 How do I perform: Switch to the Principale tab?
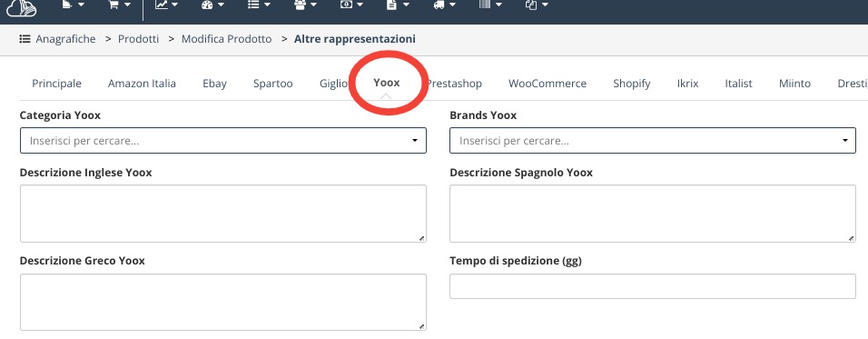56,84
